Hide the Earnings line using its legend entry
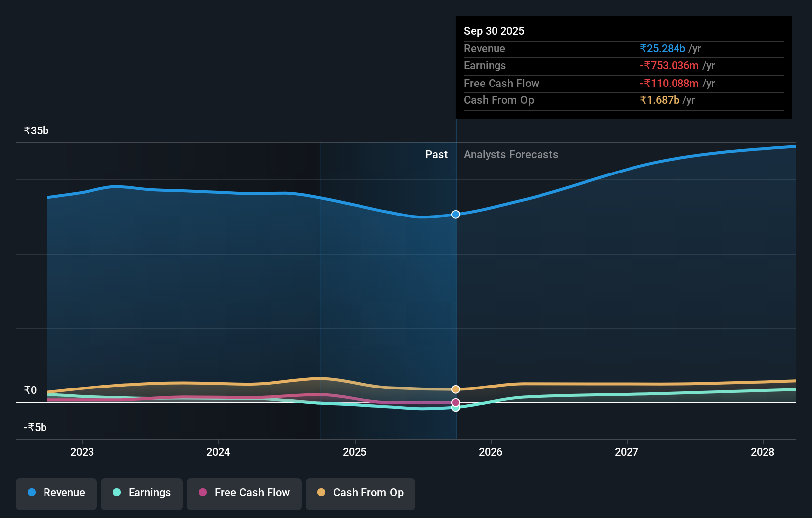 pyautogui.click(x=142, y=493)
